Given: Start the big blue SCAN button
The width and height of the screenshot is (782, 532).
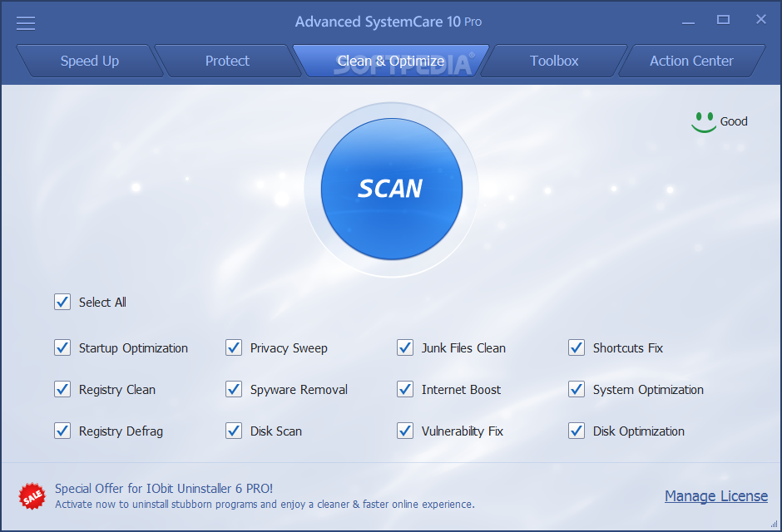Looking at the screenshot, I should coord(392,189).
